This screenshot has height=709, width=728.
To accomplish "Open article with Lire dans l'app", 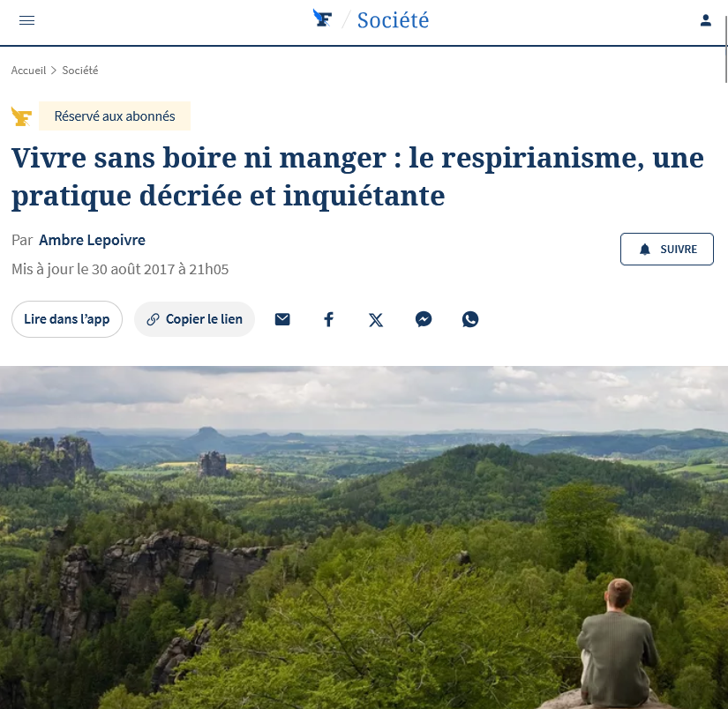I will 67,319.
